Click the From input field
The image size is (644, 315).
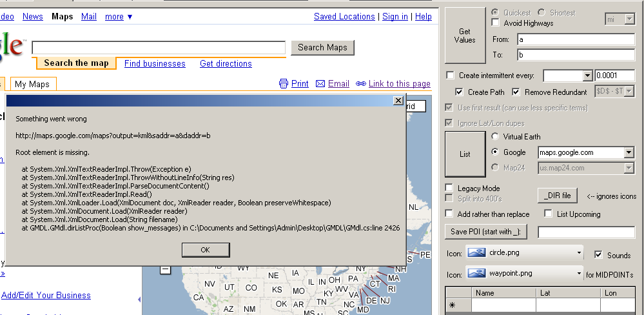[x=576, y=39]
